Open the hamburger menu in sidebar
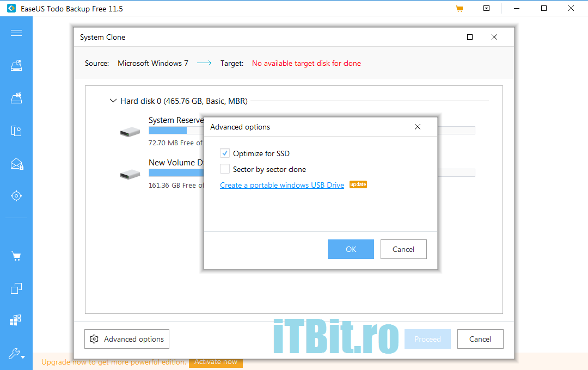The height and width of the screenshot is (370, 588). click(x=16, y=33)
